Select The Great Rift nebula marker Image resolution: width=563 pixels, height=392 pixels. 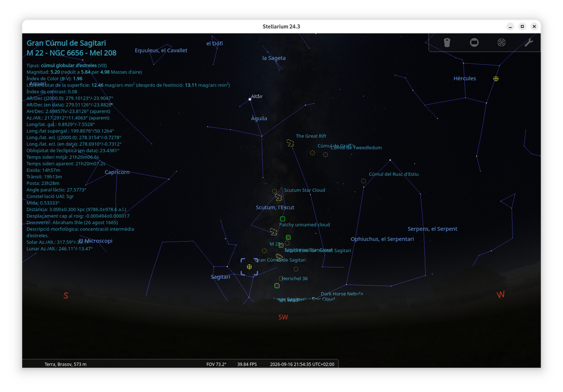(x=290, y=143)
